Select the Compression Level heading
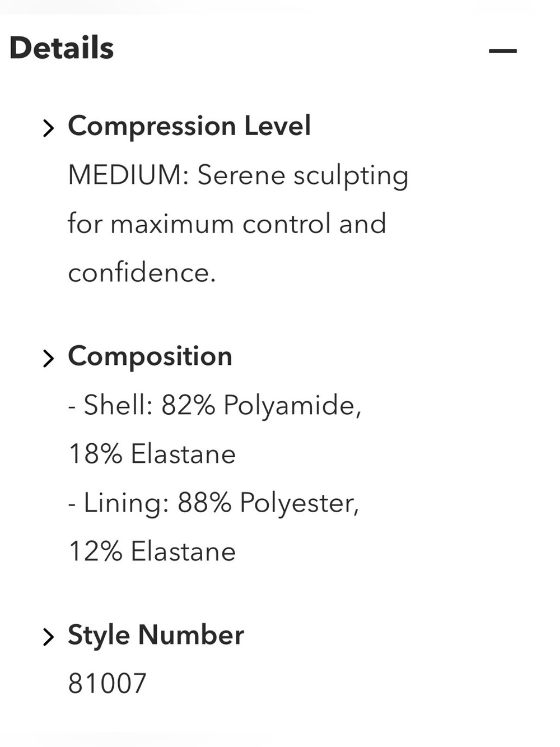The image size is (560, 747). click(189, 126)
